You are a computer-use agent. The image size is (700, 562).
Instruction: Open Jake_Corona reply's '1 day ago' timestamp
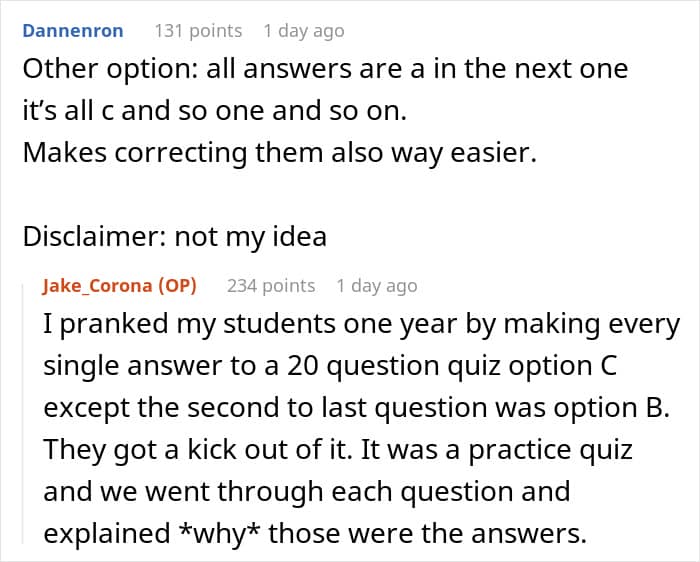[x=377, y=286]
